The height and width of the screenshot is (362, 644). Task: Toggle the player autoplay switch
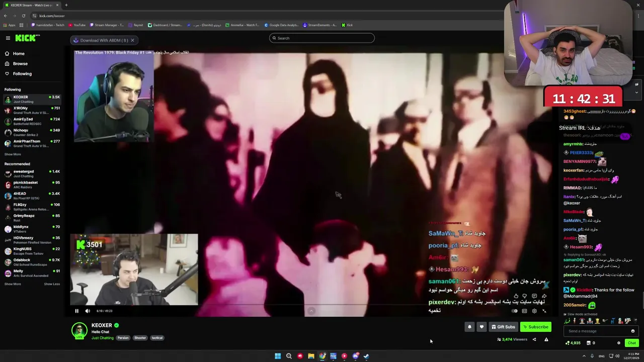pyautogui.click(x=514, y=311)
